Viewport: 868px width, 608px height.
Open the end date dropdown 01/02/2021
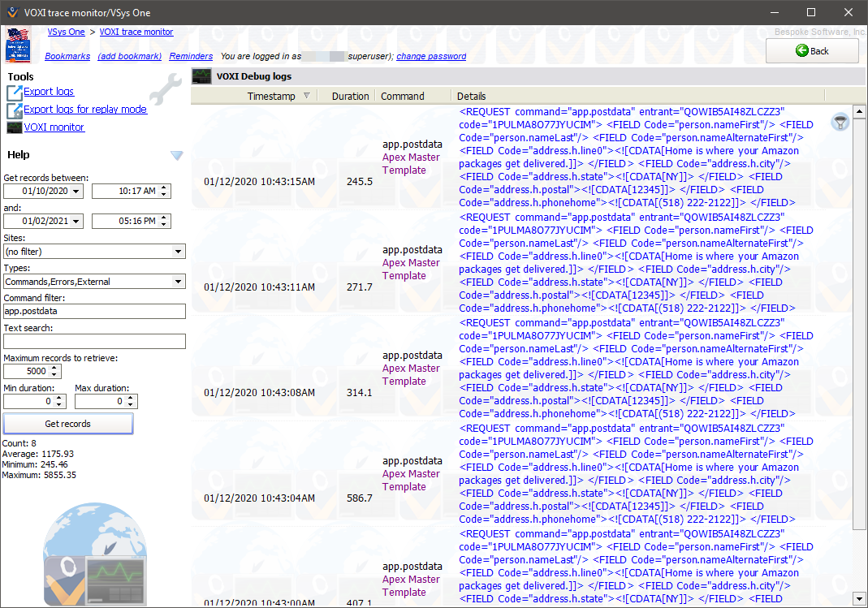click(x=76, y=221)
